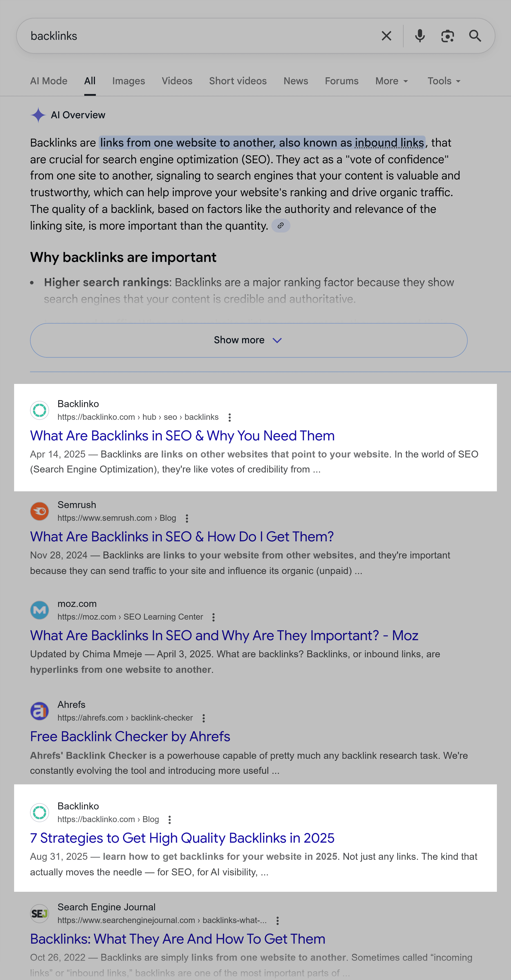Click the Backlinko site favicon

[x=39, y=410]
